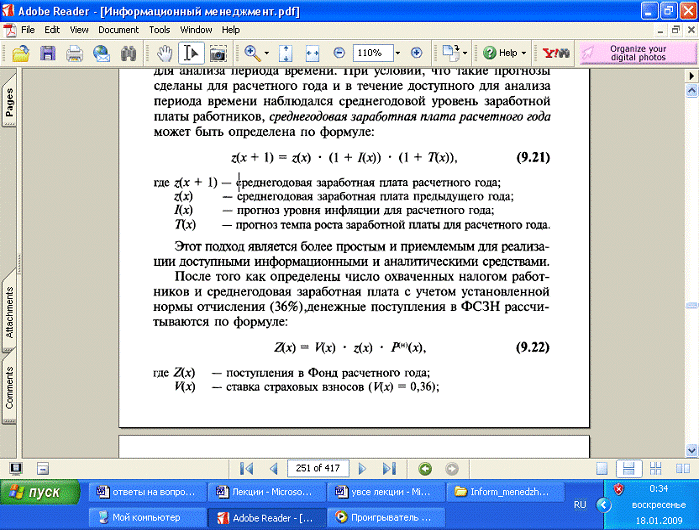Open Search with the binoculars icon
This screenshot has height=530, width=699.
pos(128,53)
